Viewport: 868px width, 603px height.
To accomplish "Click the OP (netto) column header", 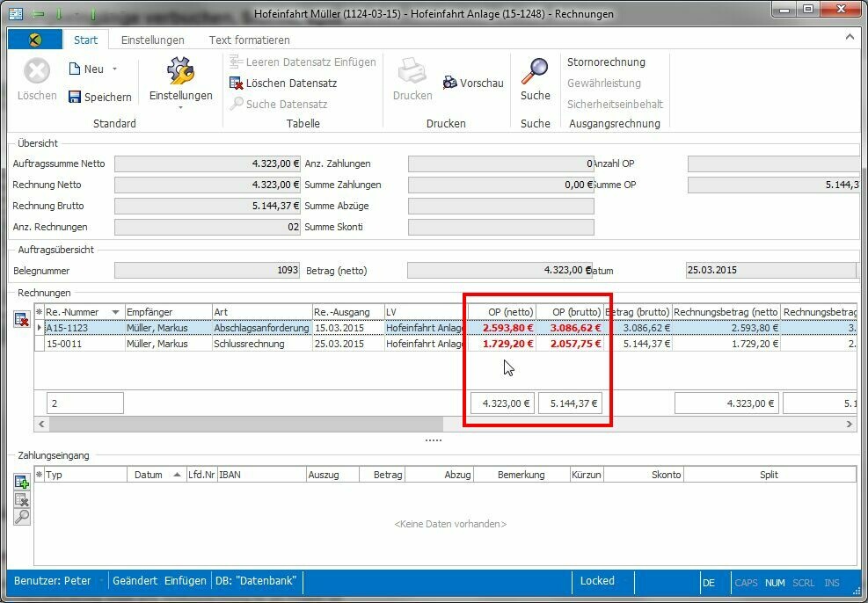I will [502, 312].
